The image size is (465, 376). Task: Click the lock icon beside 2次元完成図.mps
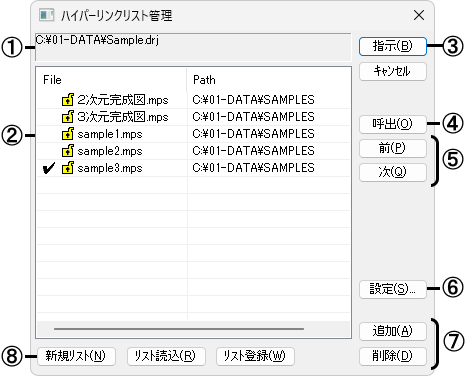click(68, 100)
